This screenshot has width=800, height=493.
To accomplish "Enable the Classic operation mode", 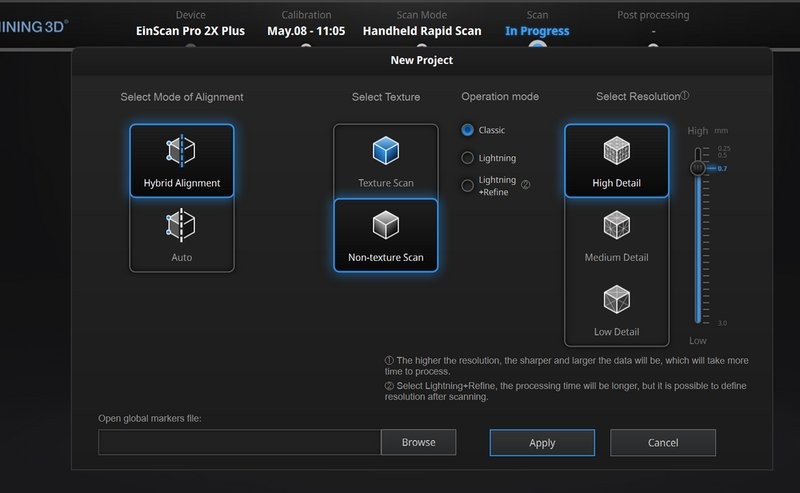I will pos(467,130).
